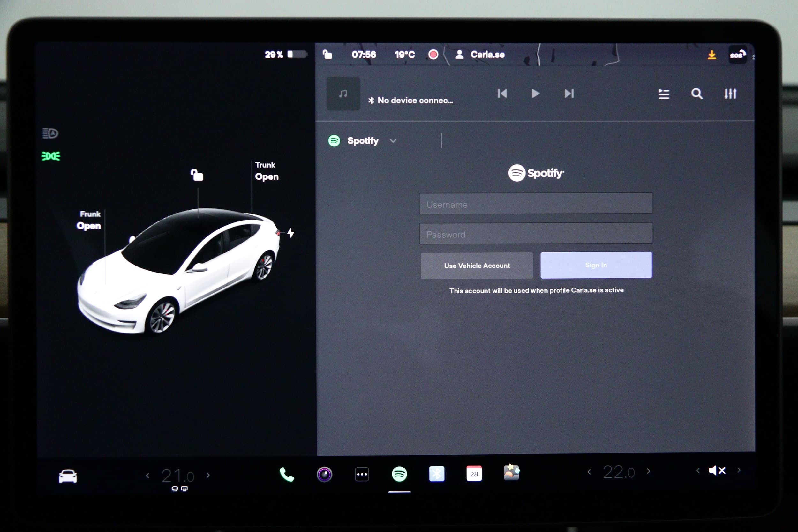Toggle the green parking lights icon
The image size is (798, 532).
[x=51, y=156]
